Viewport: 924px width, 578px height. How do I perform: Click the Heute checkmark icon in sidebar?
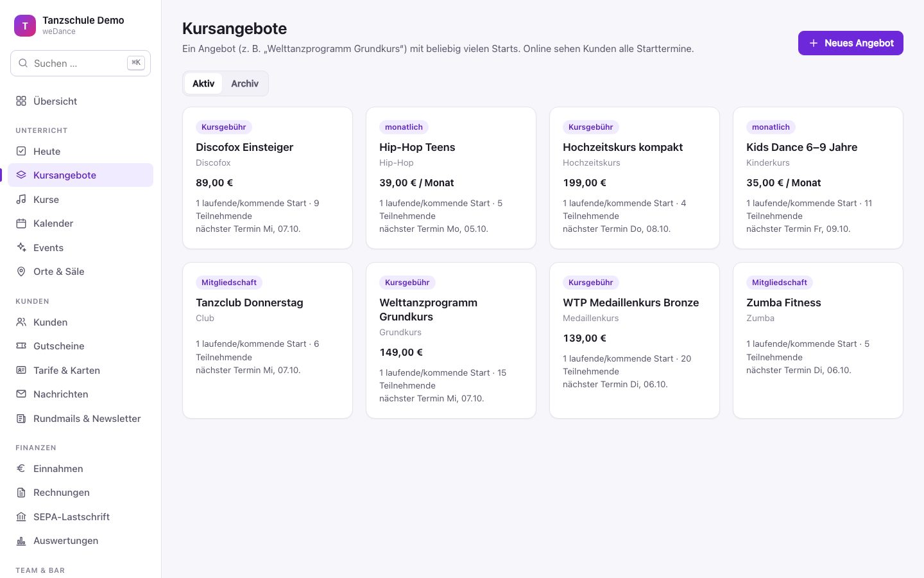click(x=21, y=151)
